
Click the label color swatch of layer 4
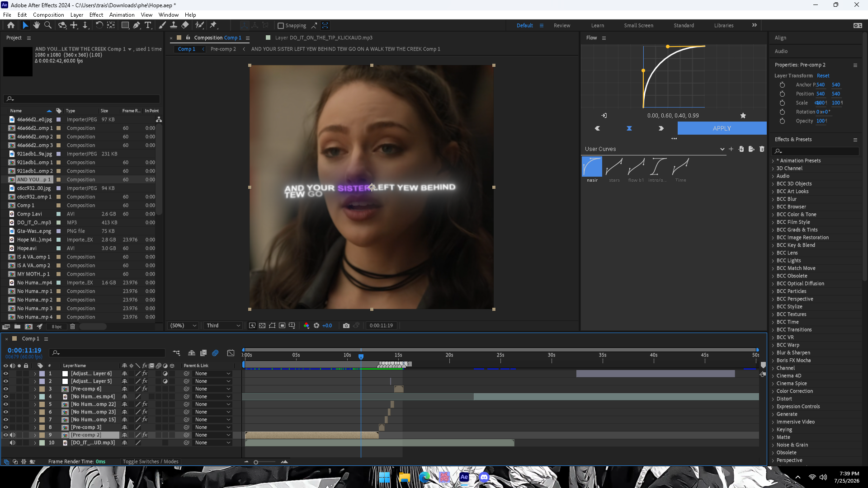click(x=42, y=397)
